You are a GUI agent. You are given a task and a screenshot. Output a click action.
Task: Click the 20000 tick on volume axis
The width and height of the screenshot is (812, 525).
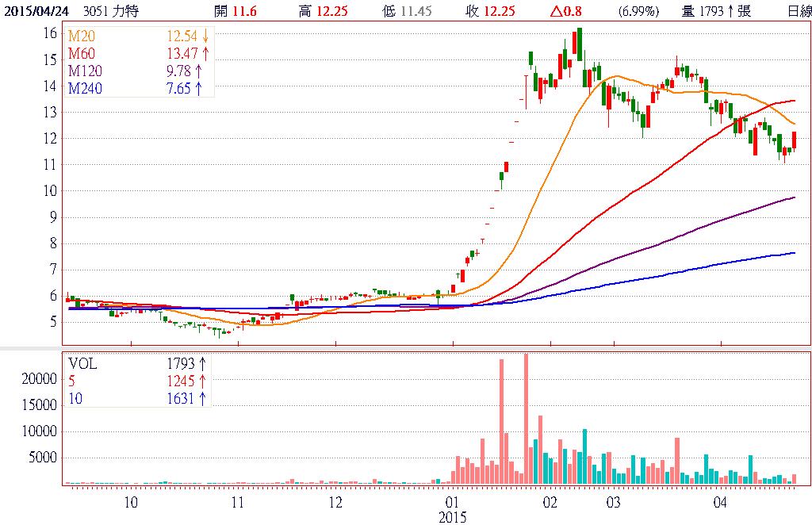39,379
